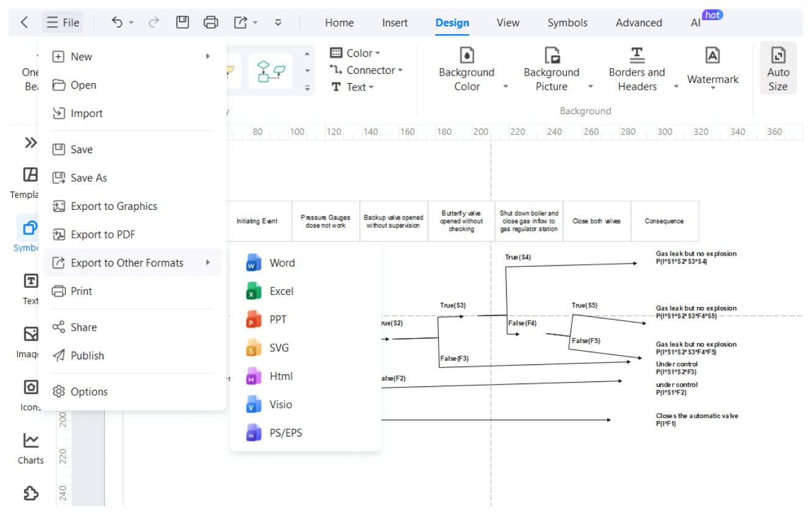Open the Charts sidebar panel

pos(30,448)
